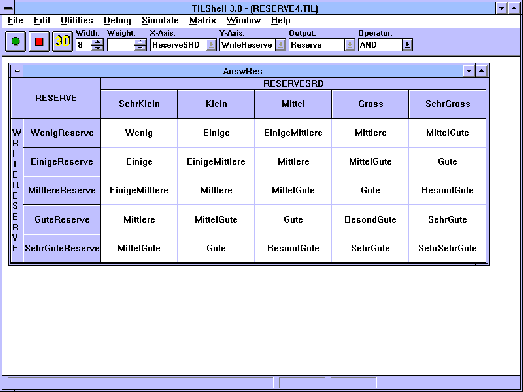The height and width of the screenshot is (392, 523).
Task: Expand the X-Axis ReserveSRD dropdown
Action: pyautogui.click(x=211, y=45)
